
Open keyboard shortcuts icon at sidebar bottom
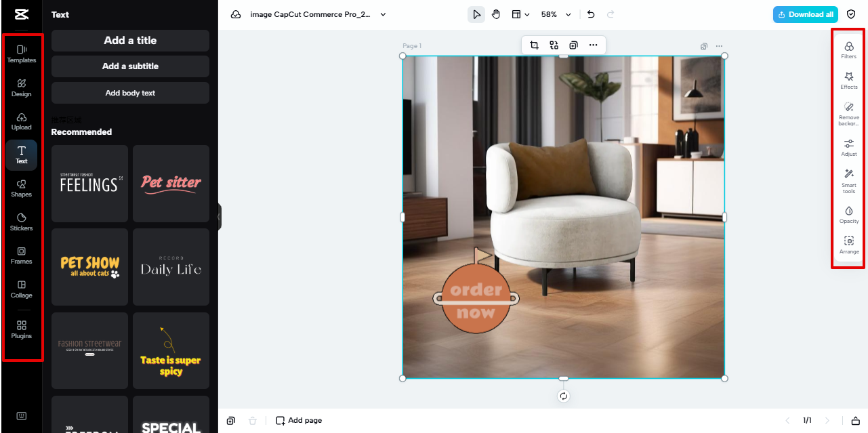(x=21, y=416)
